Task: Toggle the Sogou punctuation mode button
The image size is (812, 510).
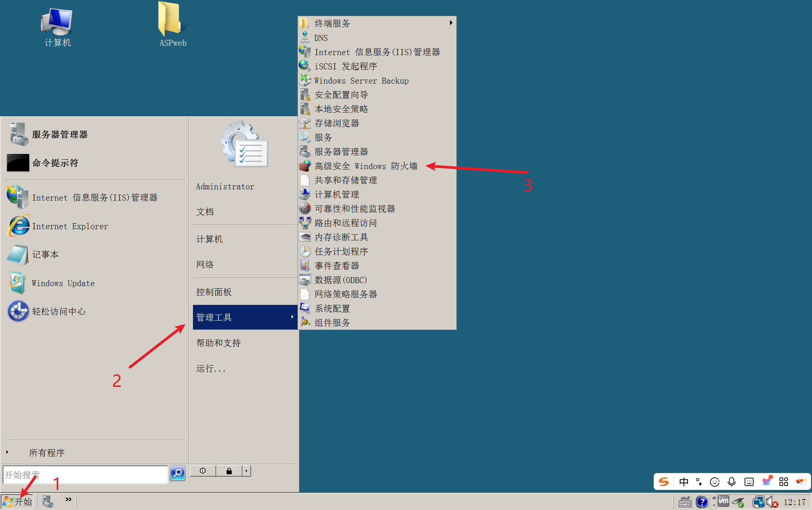Action: 699,481
